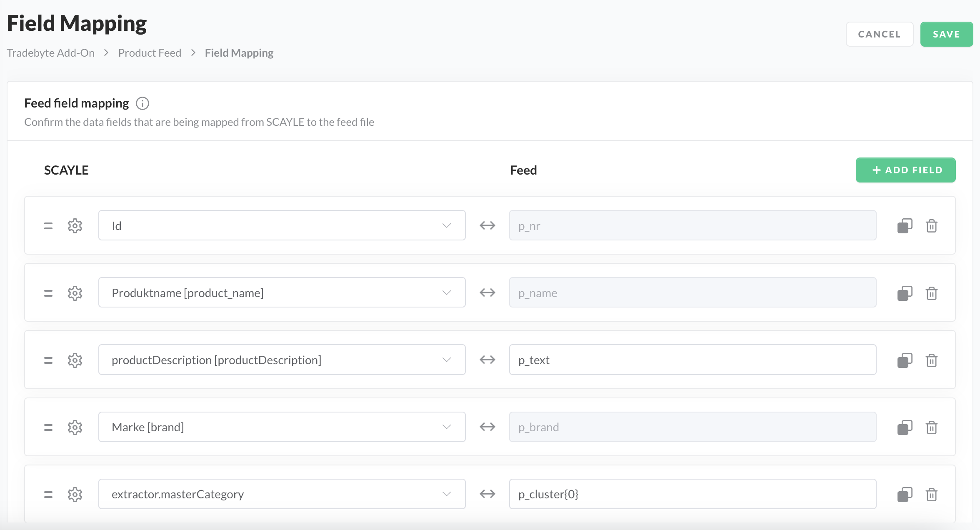
Task: Navigate to Product Feed breadcrumb
Action: (150, 53)
